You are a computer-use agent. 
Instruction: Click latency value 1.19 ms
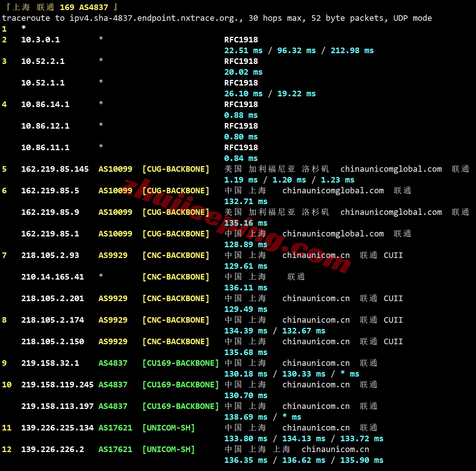241,180
